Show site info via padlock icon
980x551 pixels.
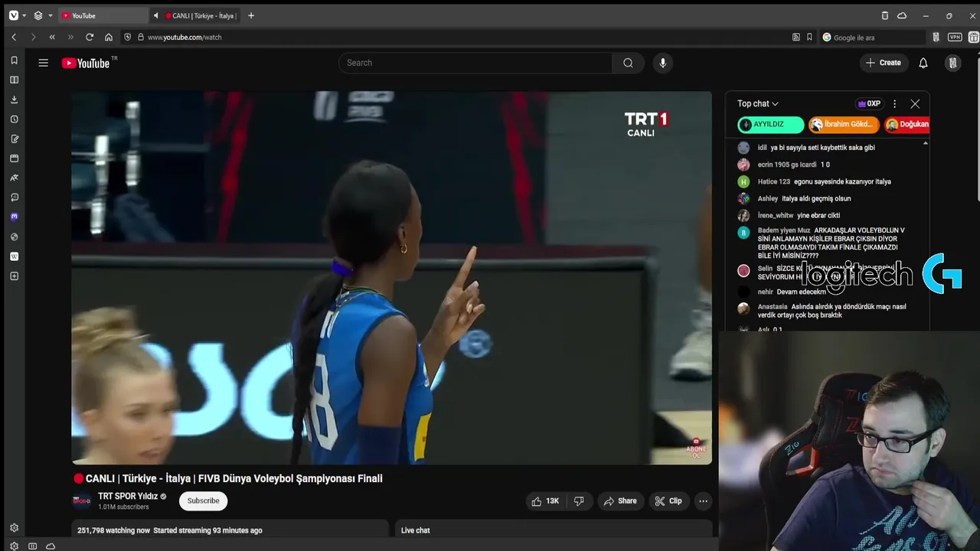click(x=140, y=37)
